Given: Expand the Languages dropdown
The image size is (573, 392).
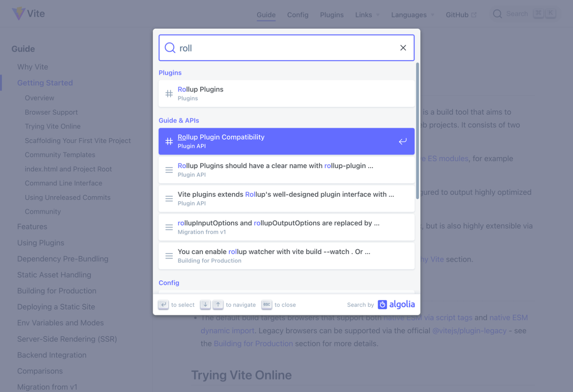Looking at the screenshot, I should point(413,15).
